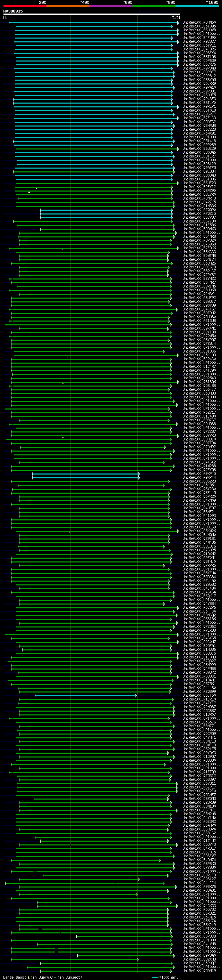Select the UniRef100_A7EKQ8 label
222x980 pixels.
pyautogui.click(x=199, y=630)
